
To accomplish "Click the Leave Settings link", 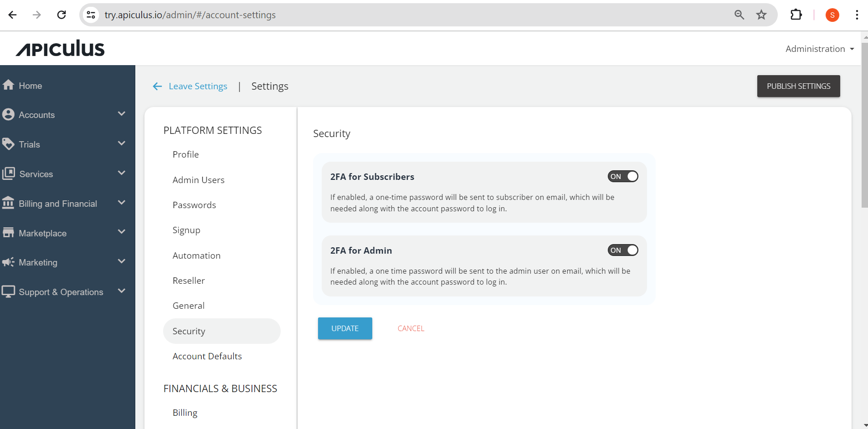I will [x=197, y=86].
